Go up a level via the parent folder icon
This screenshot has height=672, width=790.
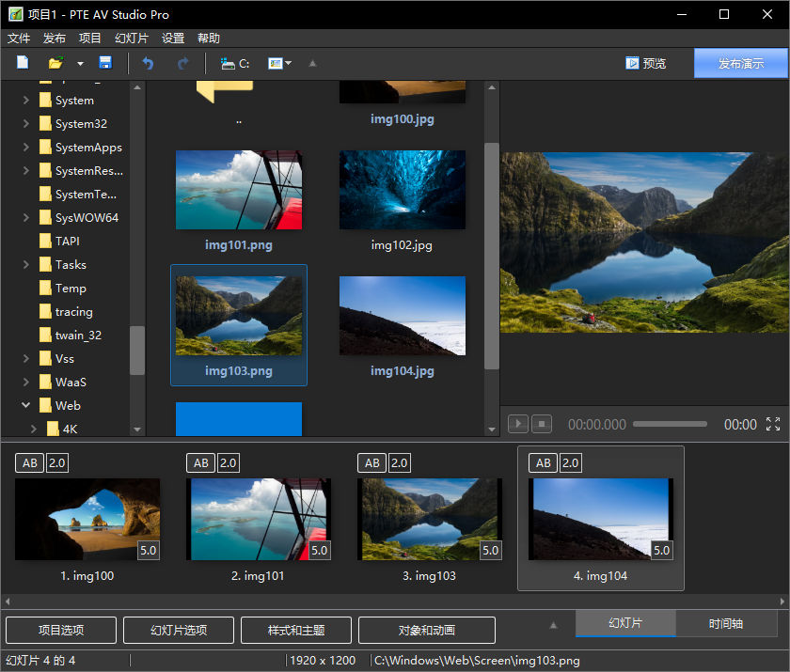click(x=225, y=92)
